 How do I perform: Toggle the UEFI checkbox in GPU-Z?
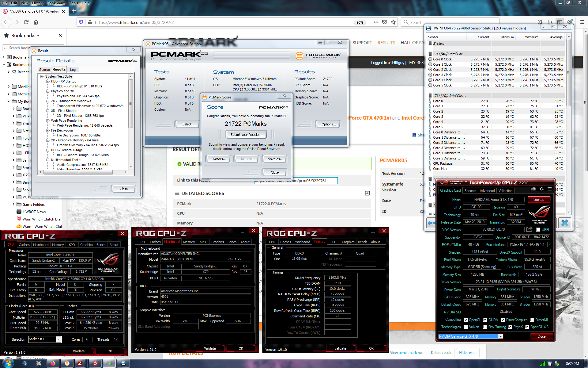pos(538,229)
